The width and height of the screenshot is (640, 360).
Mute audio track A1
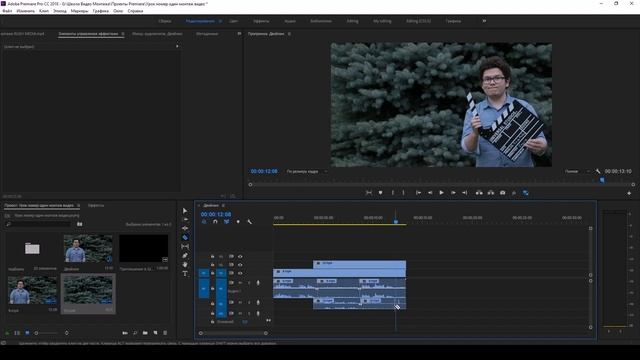[241, 282]
